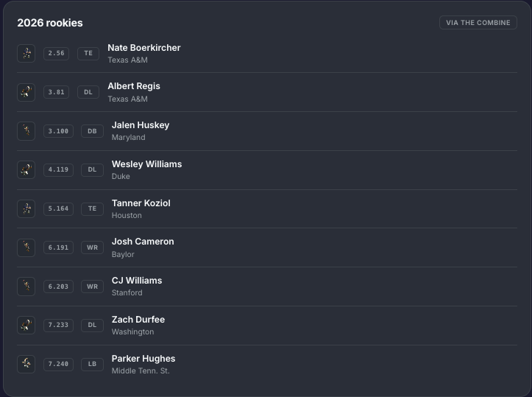Screen dimensions: 532x397
Task: Click the 2.56 draft pick badge
Action: [x=57, y=53]
